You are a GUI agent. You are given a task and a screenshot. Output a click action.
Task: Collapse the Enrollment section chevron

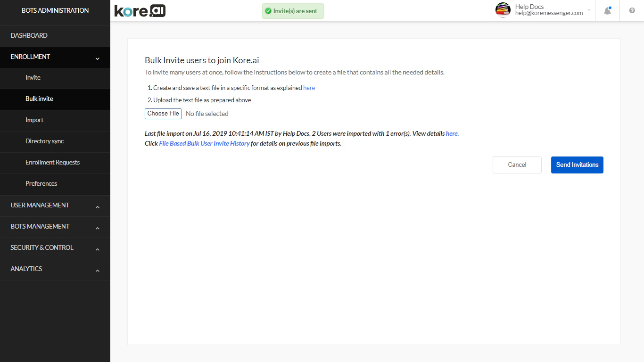(x=98, y=58)
